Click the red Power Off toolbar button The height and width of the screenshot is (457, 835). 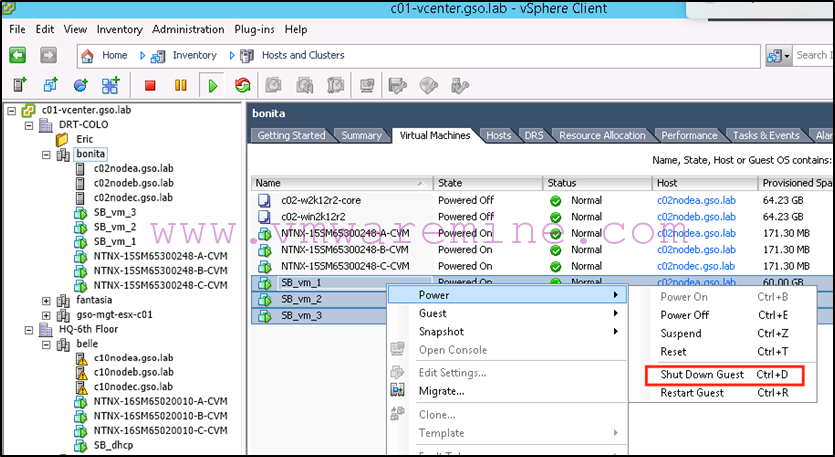(x=150, y=85)
